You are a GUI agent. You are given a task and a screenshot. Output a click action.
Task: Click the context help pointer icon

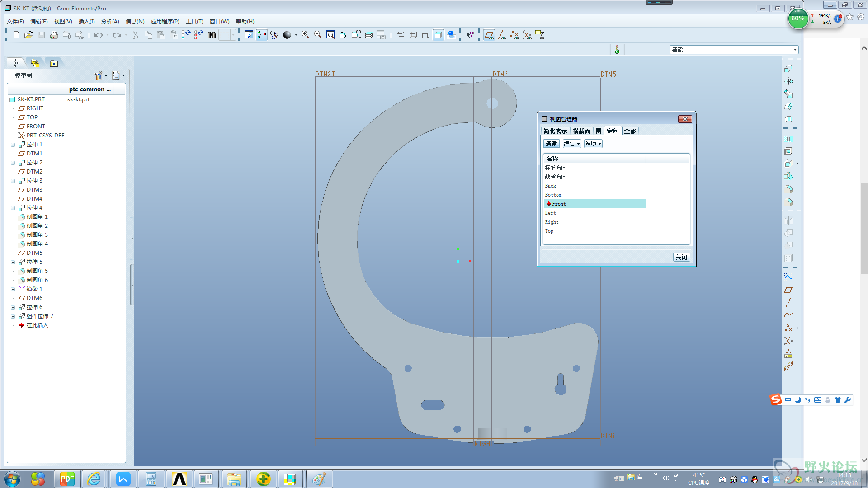click(x=470, y=35)
